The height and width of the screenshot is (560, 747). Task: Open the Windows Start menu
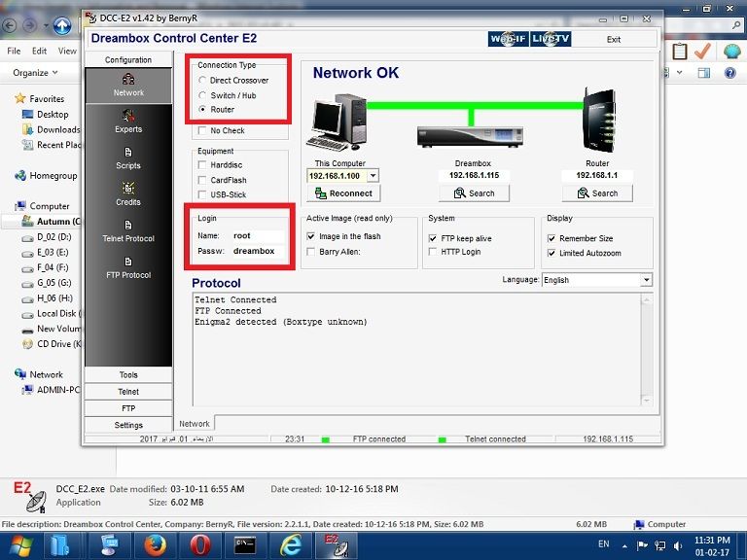click(x=20, y=546)
